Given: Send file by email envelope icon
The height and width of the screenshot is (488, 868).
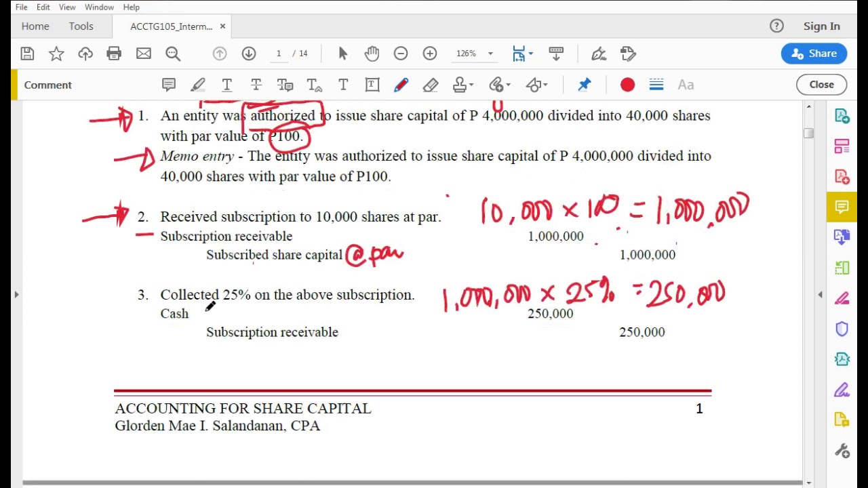Looking at the screenshot, I should tap(143, 54).
